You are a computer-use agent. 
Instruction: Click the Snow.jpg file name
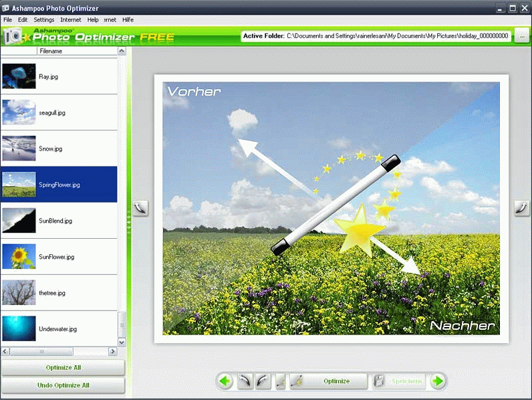click(50, 148)
